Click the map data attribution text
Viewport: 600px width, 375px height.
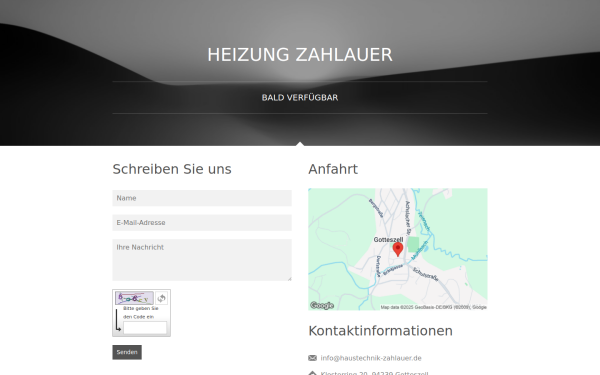click(433, 307)
